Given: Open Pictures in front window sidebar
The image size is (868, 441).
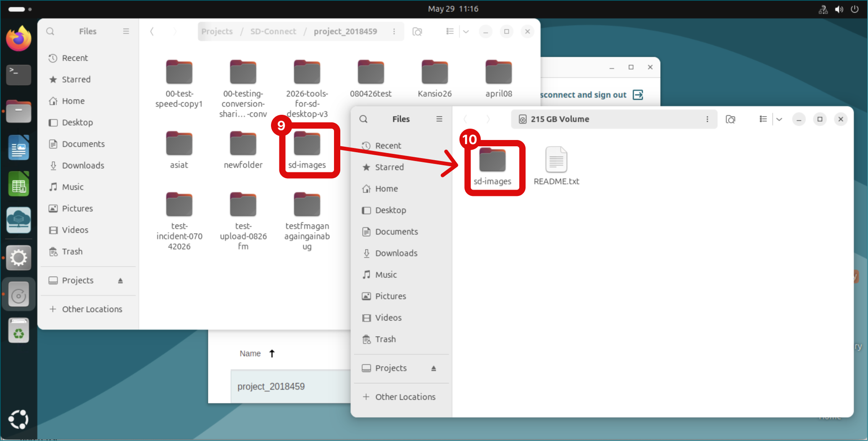Looking at the screenshot, I should pyautogui.click(x=401, y=296).
